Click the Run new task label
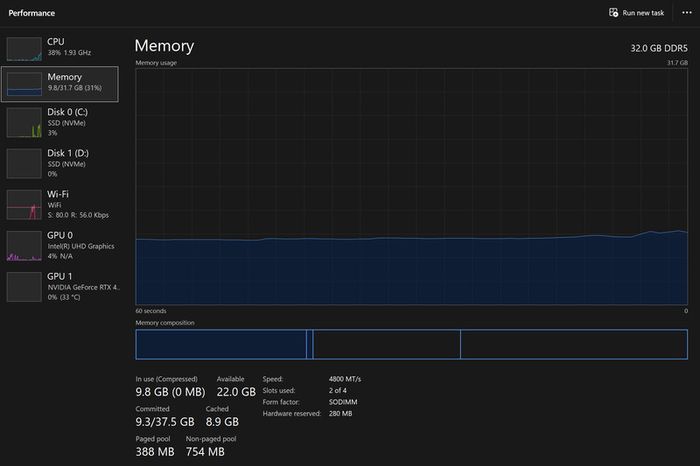Screen dimensions: 700x466 tap(643, 13)
